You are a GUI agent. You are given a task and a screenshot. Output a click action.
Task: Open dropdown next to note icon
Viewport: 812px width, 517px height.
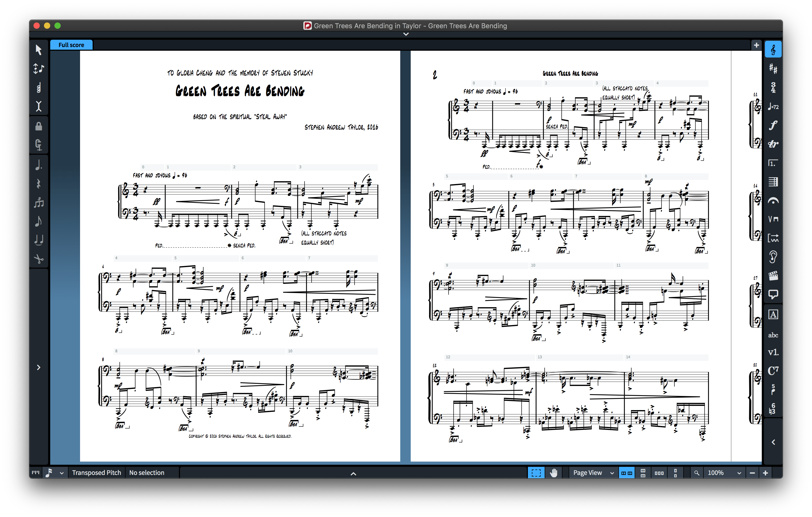[x=62, y=473]
